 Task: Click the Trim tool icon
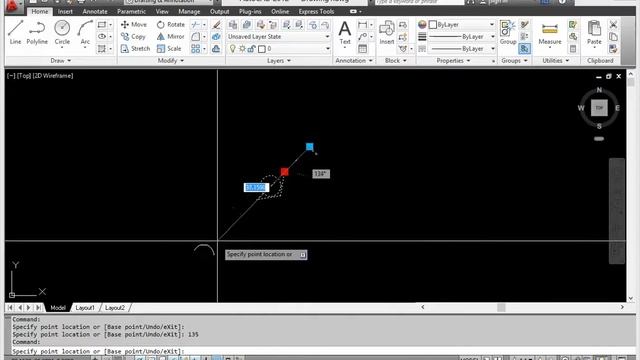tap(196, 24)
